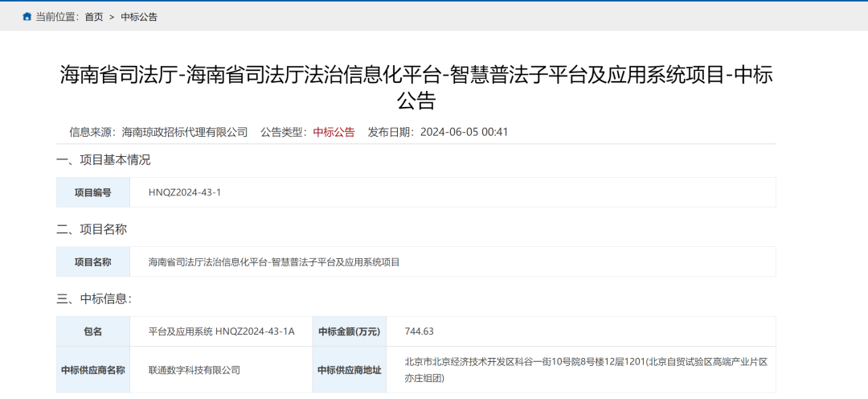
Task: Click the 三、中标信息 section heading
Action: click(94, 299)
